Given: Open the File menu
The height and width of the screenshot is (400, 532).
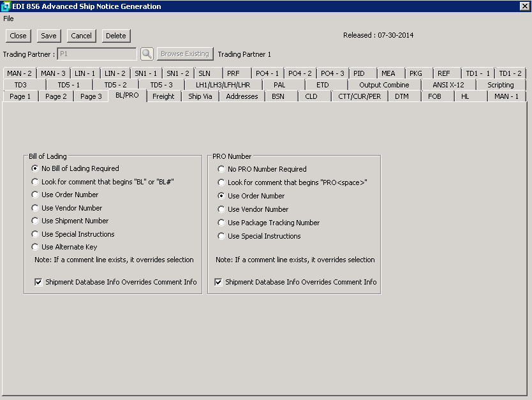Looking at the screenshot, I should [8, 19].
